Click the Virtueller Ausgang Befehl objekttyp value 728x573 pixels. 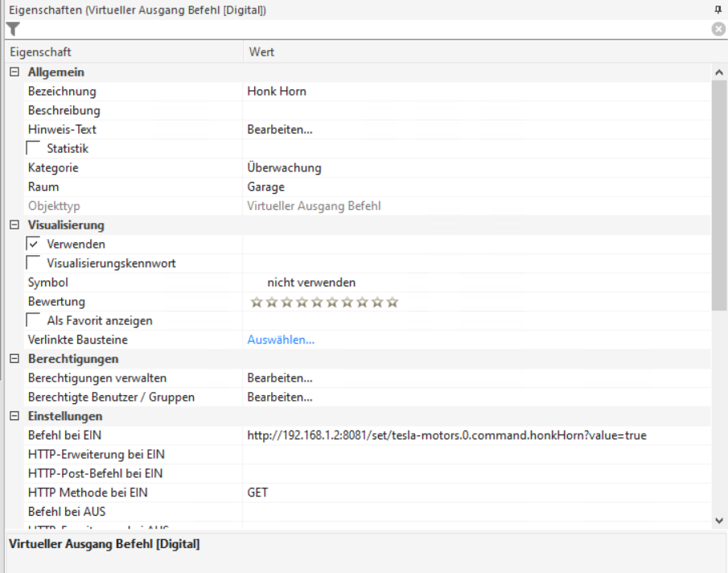click(x=314, y=206)
